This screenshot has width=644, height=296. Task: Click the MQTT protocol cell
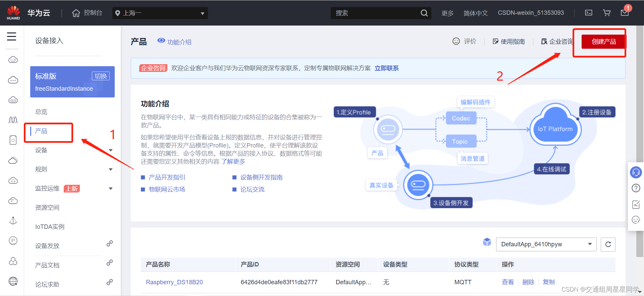click(463, 282)
